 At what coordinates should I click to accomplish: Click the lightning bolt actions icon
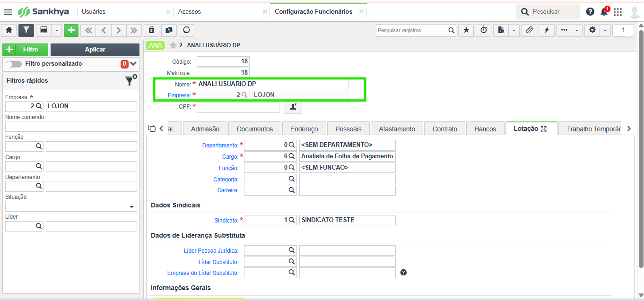pos(547,30)
